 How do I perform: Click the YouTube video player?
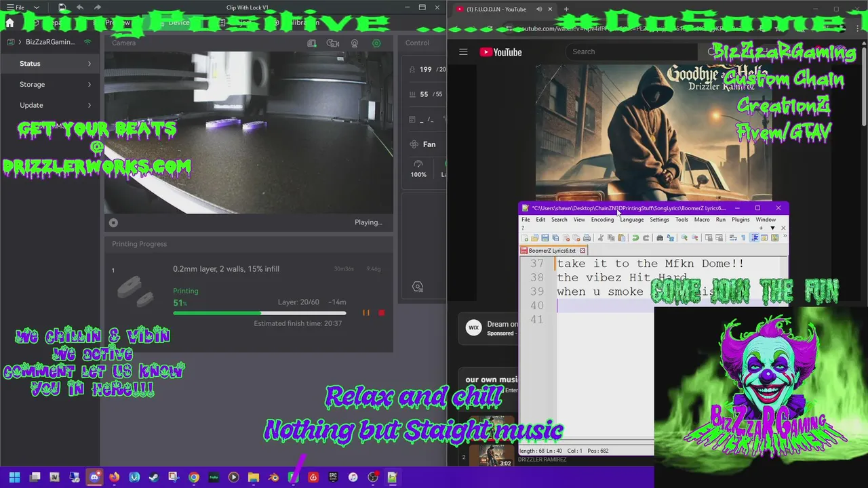[653, 133]
